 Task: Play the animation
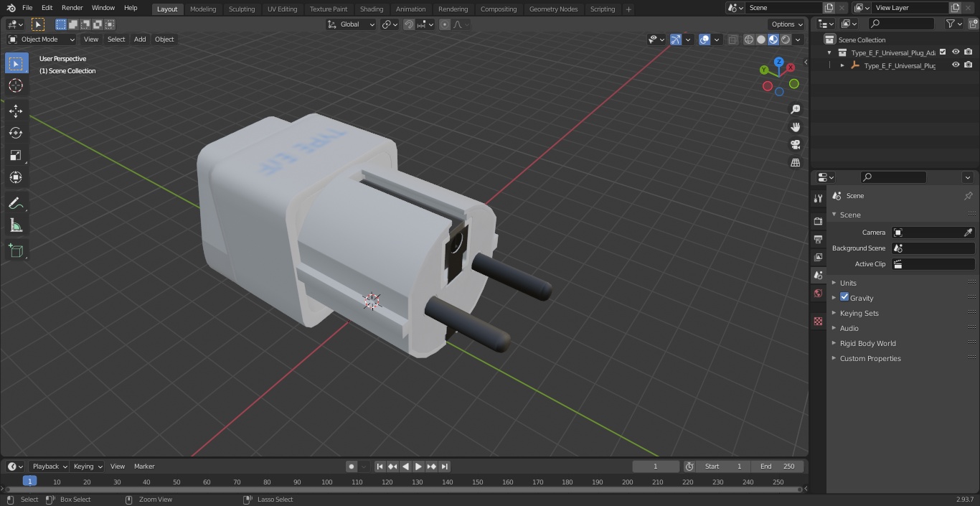pyautogui.click(x=418, y=467)
